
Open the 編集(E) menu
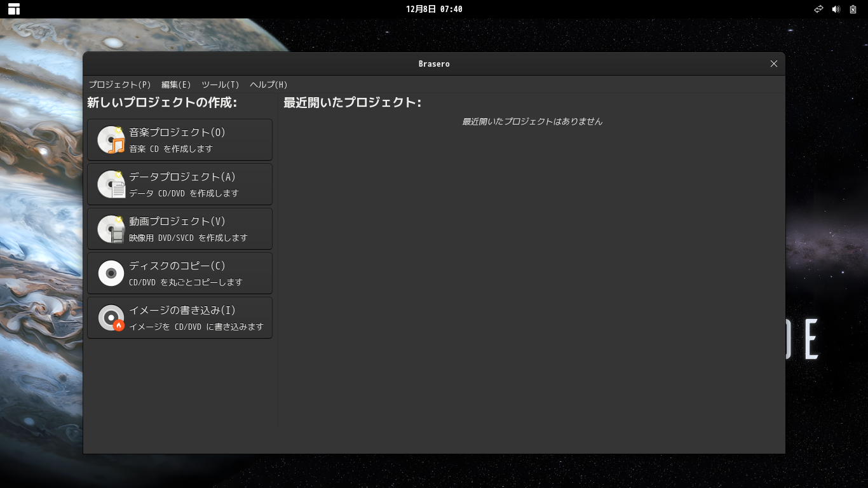(176, 85)
